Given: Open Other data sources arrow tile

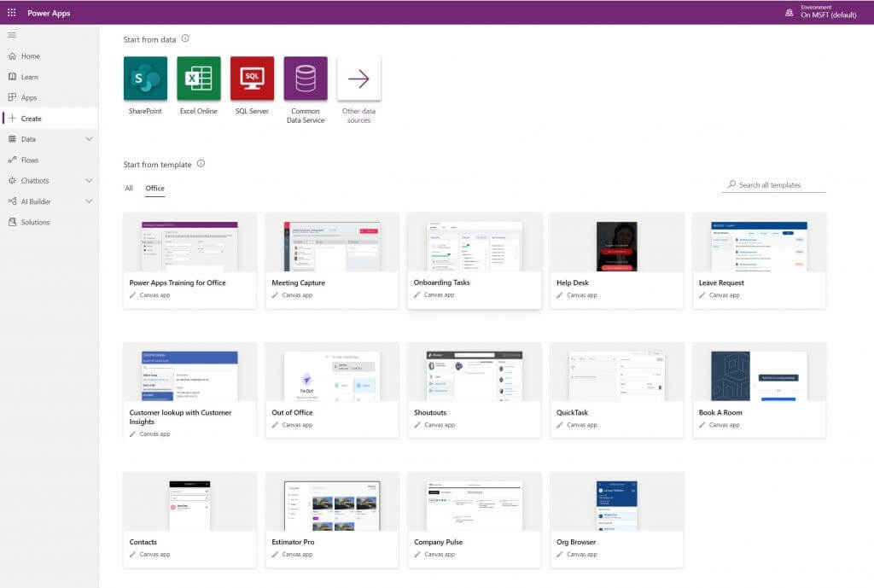Looking at the screenshot, I should pyautogui.click(x=358, y=79).
